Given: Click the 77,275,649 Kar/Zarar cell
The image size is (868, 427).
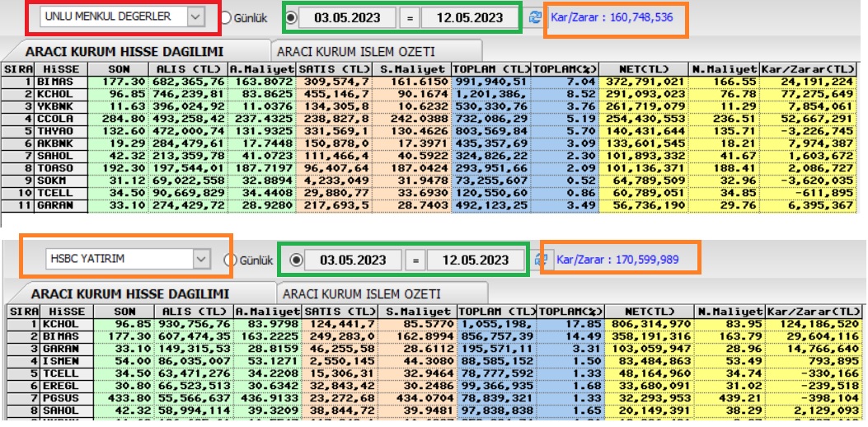Looking at the screenshot, I should tap(808, 95).
